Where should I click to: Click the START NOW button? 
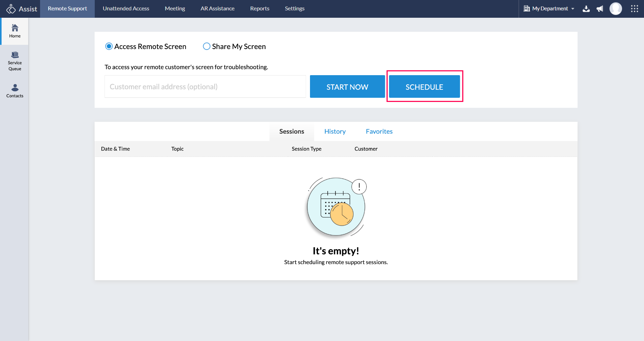click(x=347, y=86)
